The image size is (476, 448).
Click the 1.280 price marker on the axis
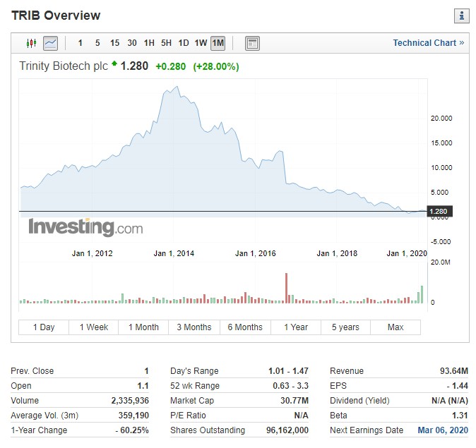click(x=439, y=211)
